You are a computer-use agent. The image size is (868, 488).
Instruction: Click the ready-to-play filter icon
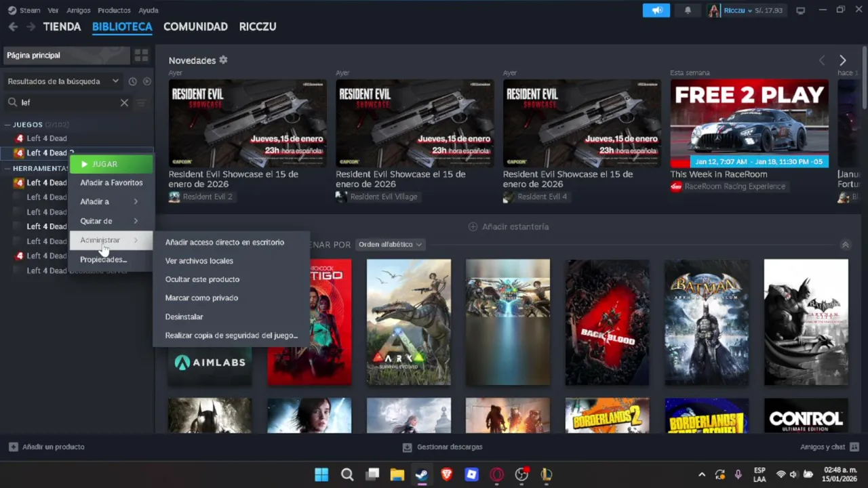point(146,81)
